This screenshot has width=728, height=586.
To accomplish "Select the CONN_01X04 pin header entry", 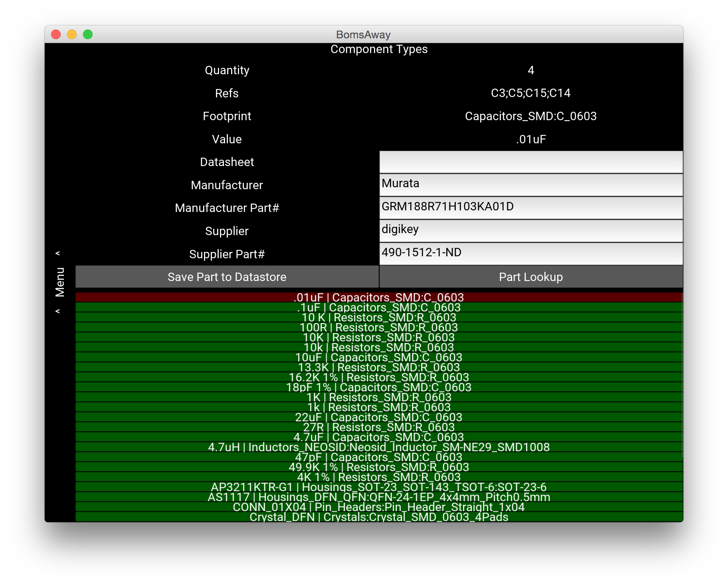I will pyautogui.click(x=379, y=507).
